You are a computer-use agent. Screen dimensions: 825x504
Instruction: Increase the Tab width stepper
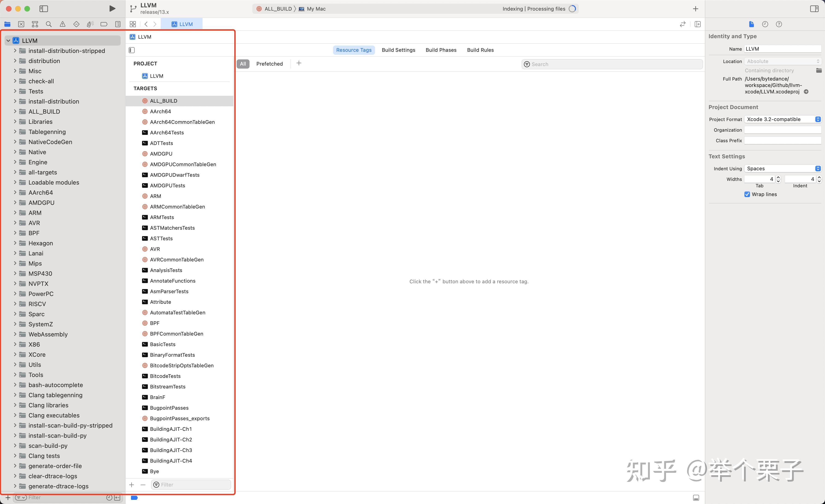point(778,177)
